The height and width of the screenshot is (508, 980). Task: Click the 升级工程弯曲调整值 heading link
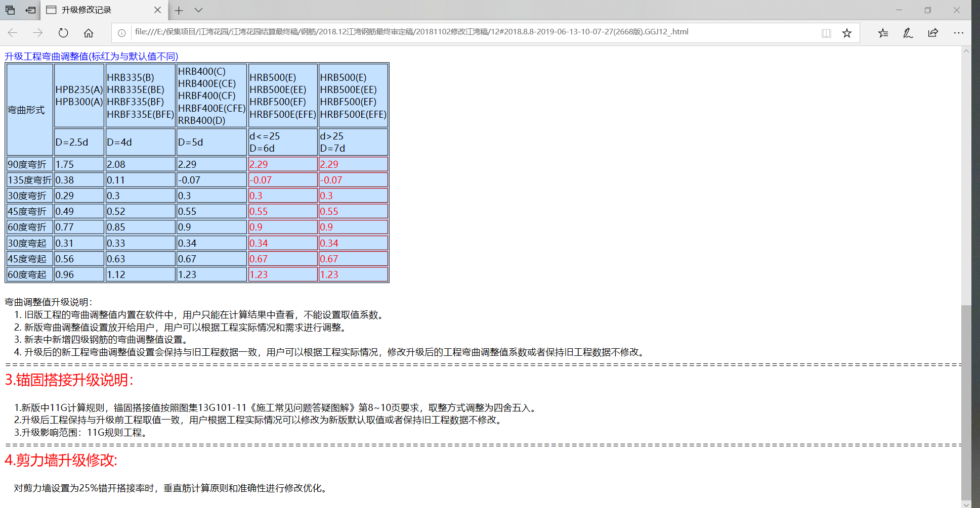coord(92,56)
